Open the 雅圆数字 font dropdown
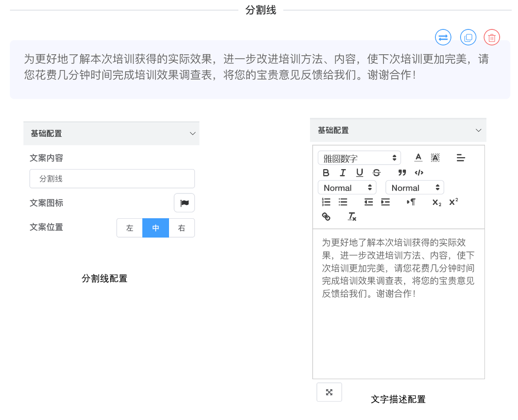 [x=359, y=158]
